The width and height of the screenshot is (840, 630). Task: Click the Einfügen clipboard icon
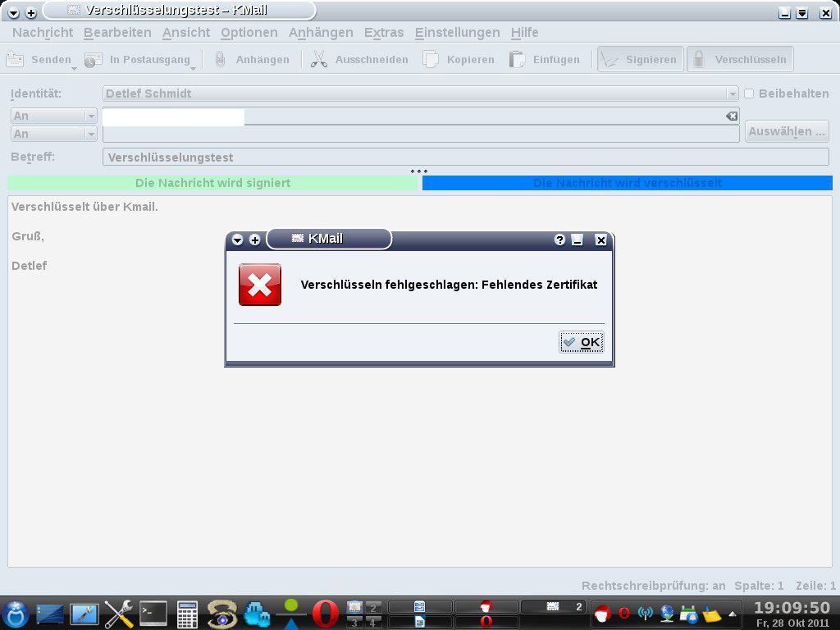[x=517, y=59]
